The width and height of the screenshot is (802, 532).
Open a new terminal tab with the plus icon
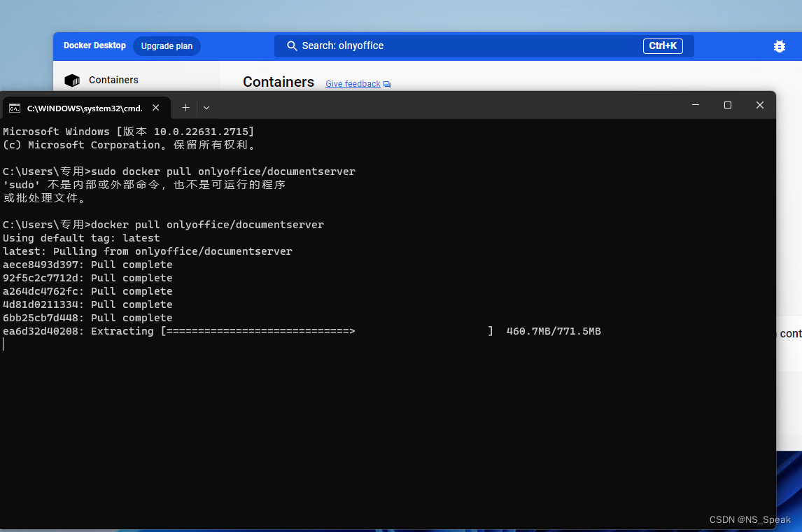tap(185, 108)
